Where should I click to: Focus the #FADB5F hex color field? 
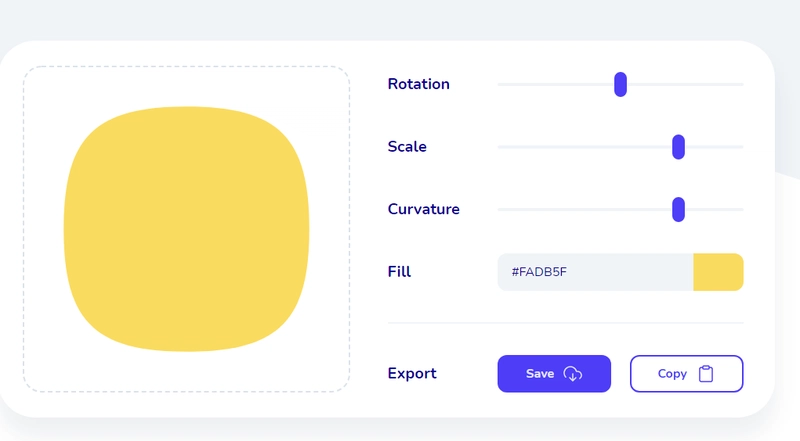[x=595, y=272]
